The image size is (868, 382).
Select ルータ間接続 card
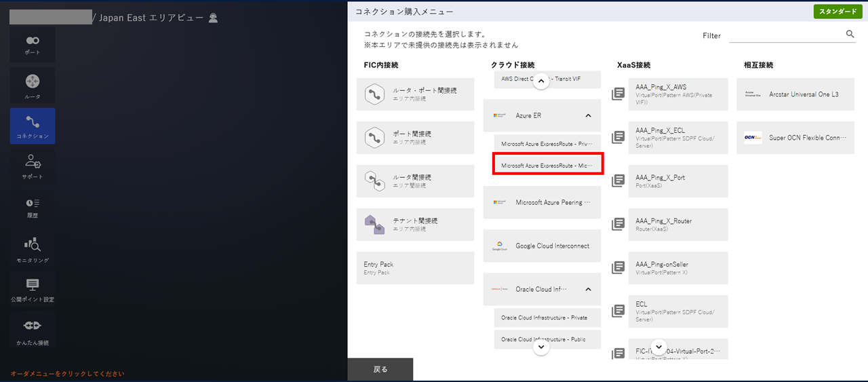tap(416, 181)
